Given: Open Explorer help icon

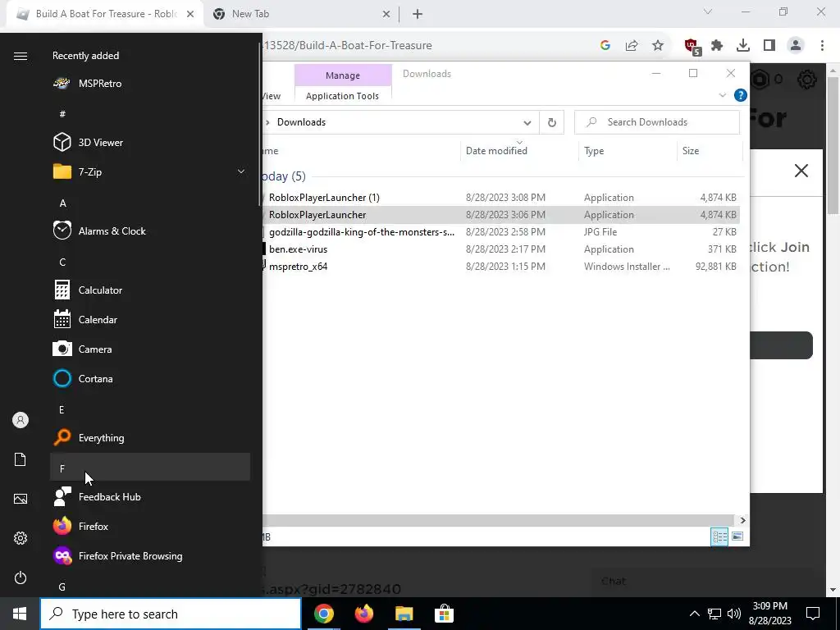Looking at the screenshot, I should click(741, 95).
